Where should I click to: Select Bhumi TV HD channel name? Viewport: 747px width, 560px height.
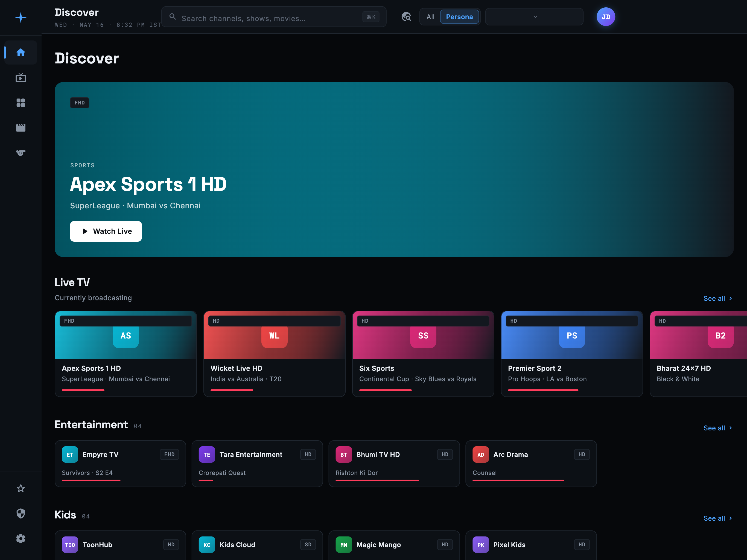pyautogui.click(x=378, y=454)
